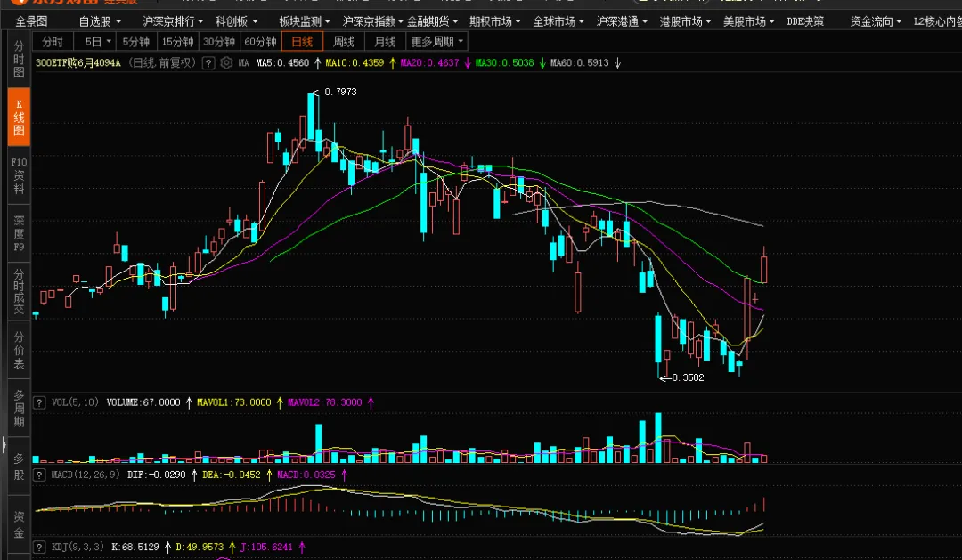Click D:49.9573 value
The image size is (962, 560).
[200, 547]
